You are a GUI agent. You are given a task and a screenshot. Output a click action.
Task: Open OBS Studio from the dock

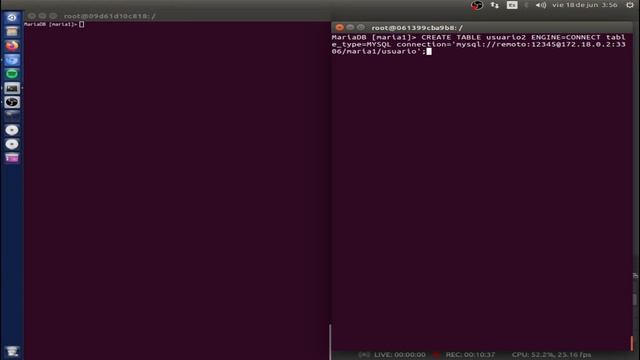click(x=12, y=102)
